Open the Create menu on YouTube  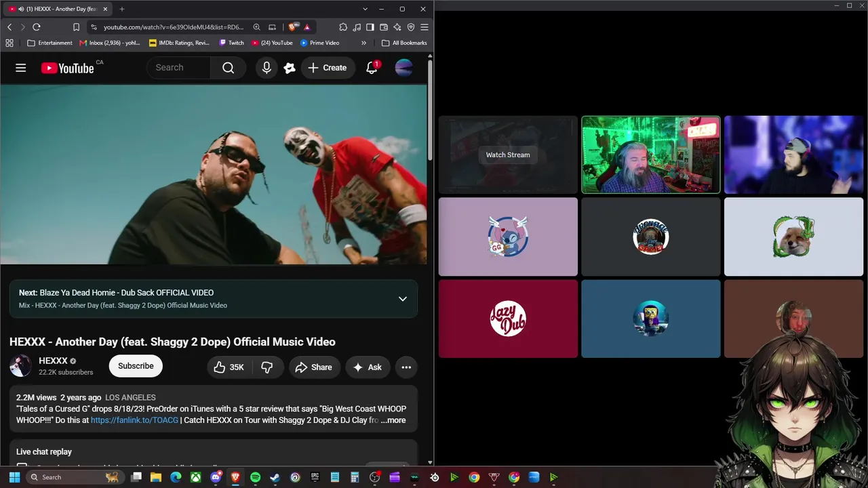[328, 68]
